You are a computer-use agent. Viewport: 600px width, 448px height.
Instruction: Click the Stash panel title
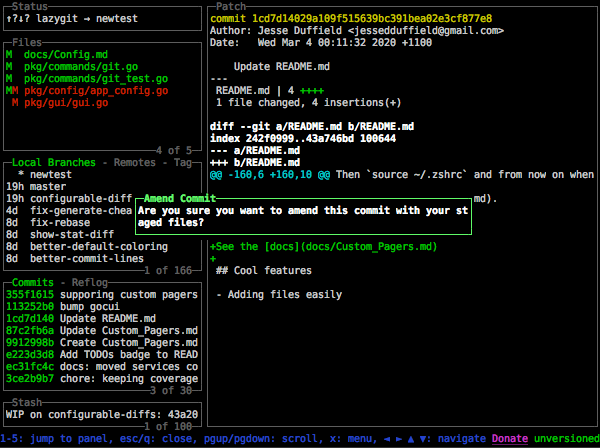[x=27, y=402]
